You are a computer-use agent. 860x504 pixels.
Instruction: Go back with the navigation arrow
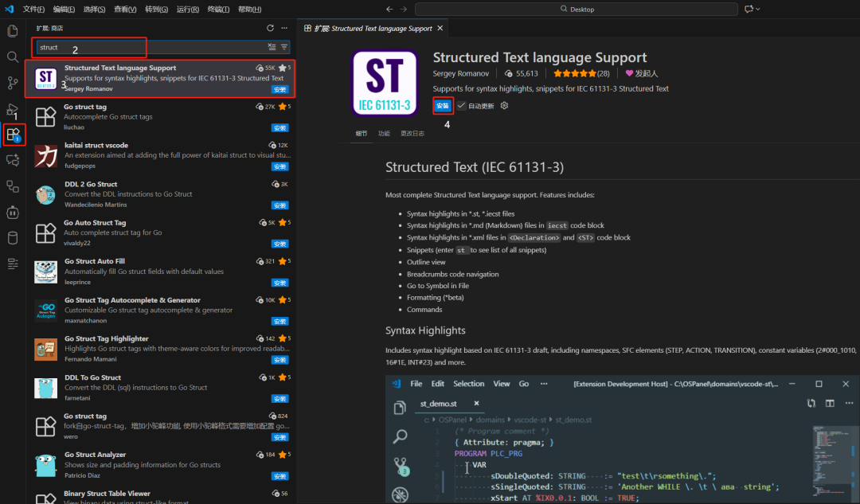389,9
